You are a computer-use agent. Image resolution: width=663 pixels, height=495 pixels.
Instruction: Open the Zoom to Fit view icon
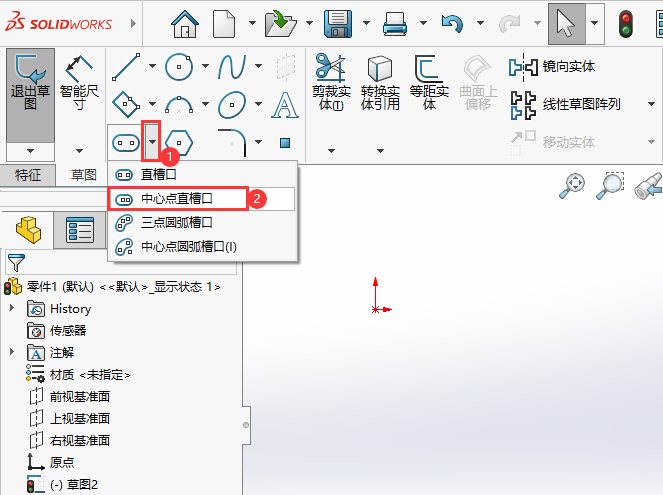point(572,186)
